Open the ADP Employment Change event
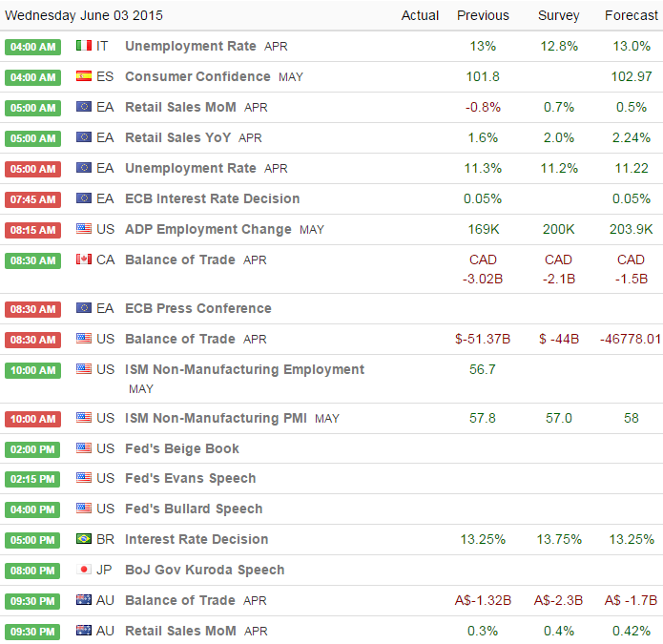This screenshot has height=644, width=663. pyautogui.click(x=208, y=229)
